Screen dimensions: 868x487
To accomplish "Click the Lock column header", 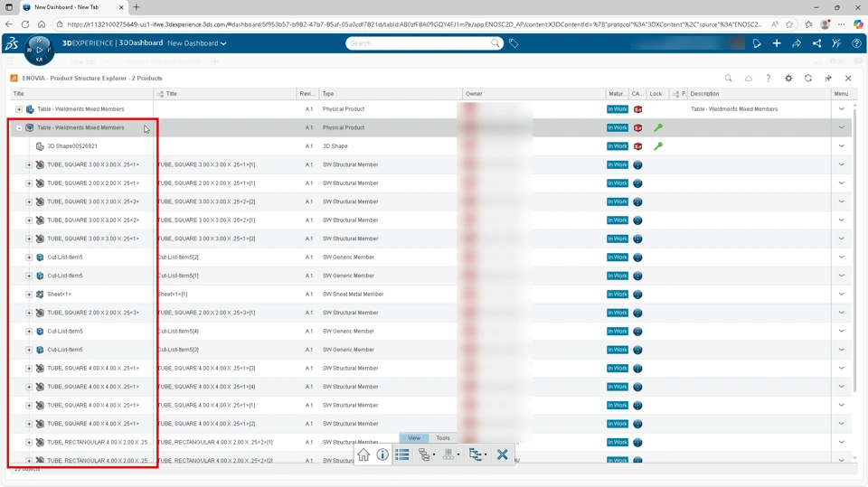I will pyautogui.click(x=658, y=94).
